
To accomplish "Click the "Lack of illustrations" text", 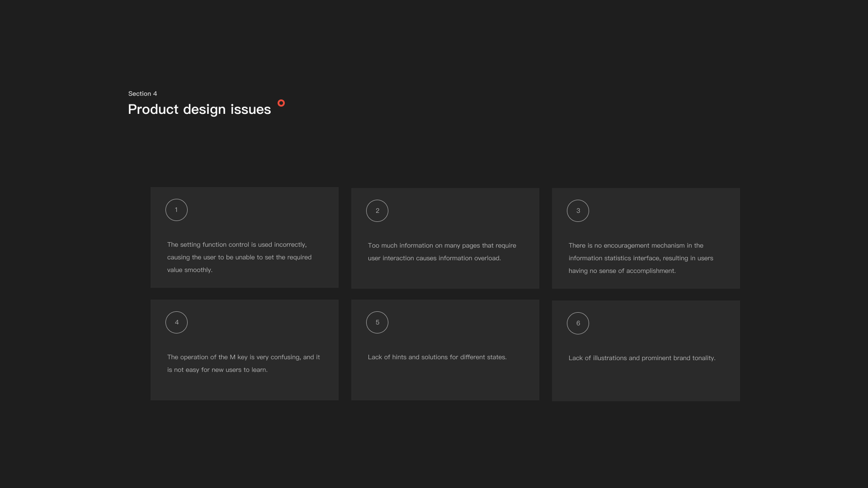I will pos(642,358).
